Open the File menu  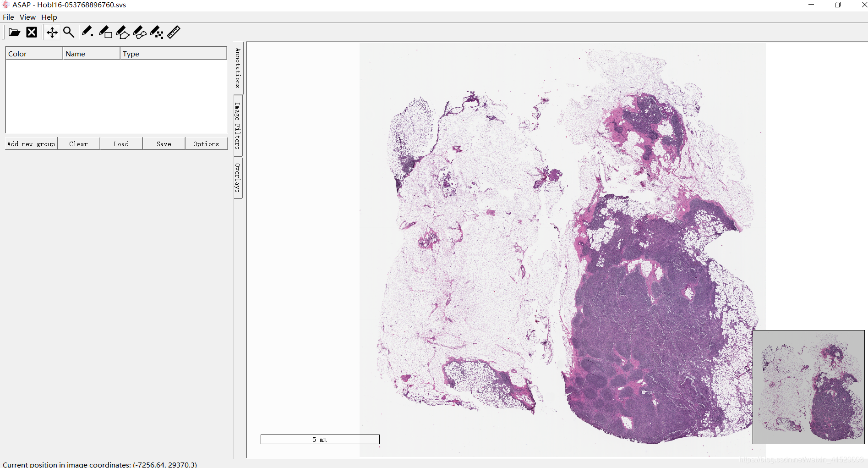coord(8,17)
